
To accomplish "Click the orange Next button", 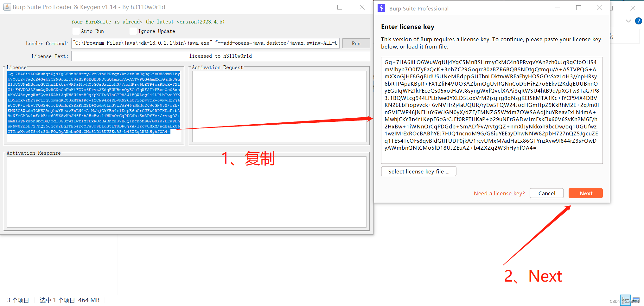I will [x=586, y=193].
